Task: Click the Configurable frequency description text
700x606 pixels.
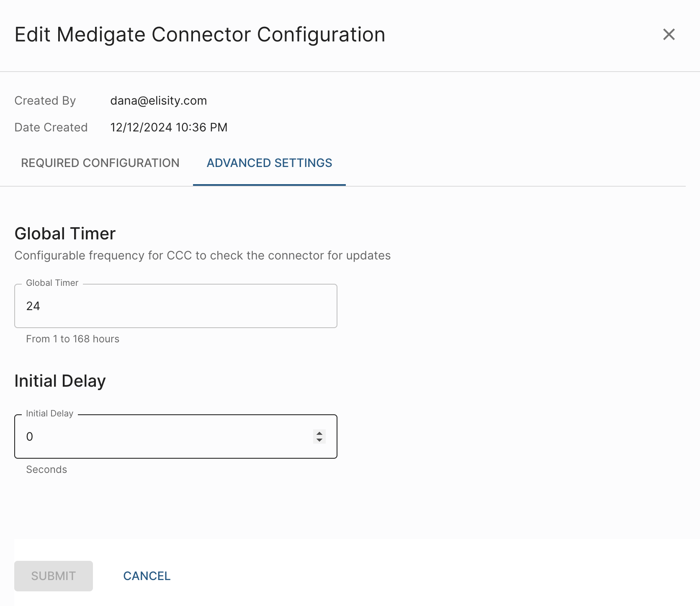Action: [203, 255]
